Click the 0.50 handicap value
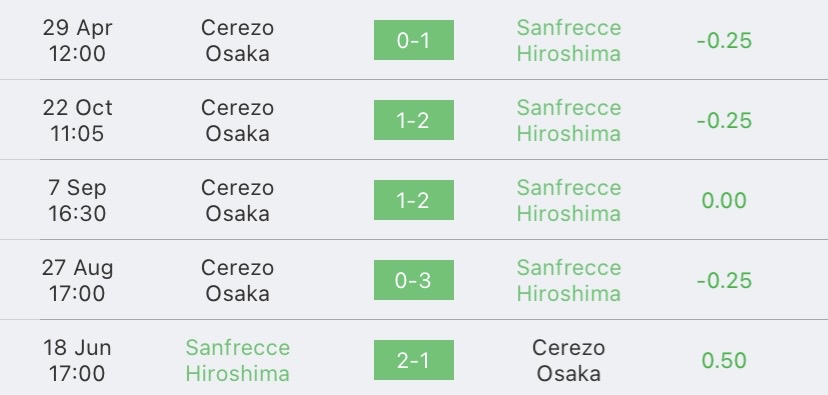This screenshot has height=395, width=828. tap(724, 361)
